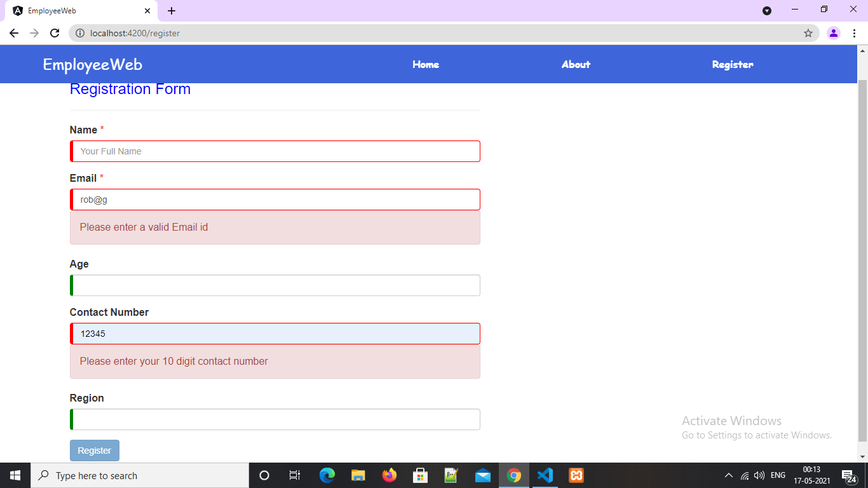Viewport: 868px width, 488px height.
Task: Click Windows taskbar search box
Action: point(140,475)
